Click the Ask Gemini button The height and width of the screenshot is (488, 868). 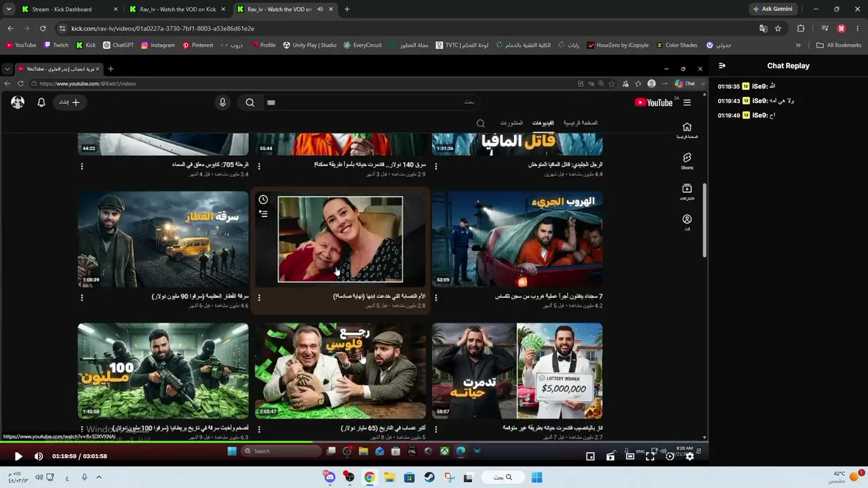[x=772, y=9]
